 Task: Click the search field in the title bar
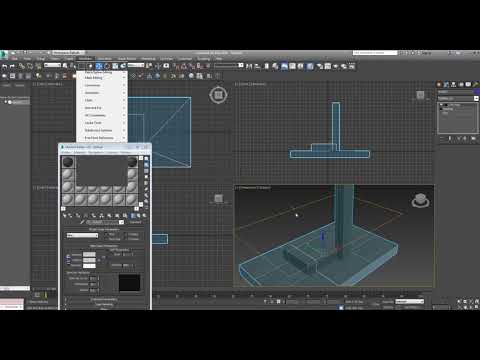click(x=375, y=53)
